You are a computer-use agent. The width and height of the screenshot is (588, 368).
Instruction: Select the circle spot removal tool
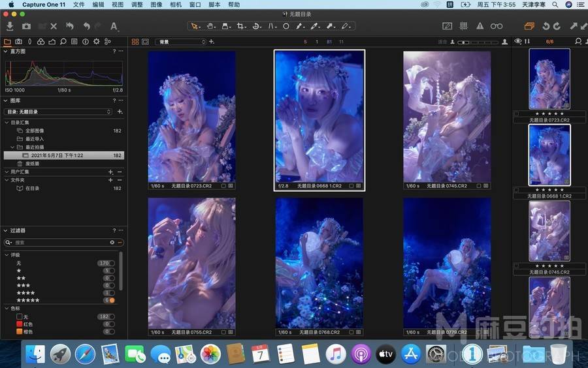[x=286, y=26]
